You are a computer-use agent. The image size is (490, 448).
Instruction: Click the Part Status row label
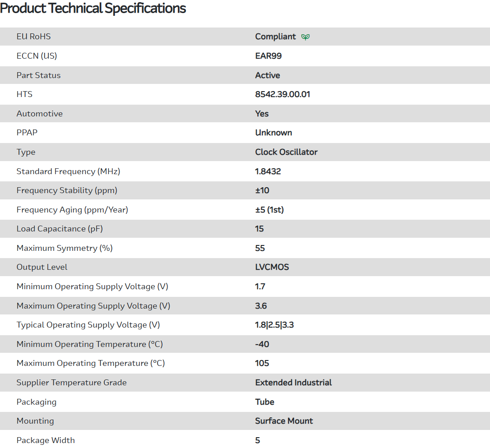[x=38, y=75]
